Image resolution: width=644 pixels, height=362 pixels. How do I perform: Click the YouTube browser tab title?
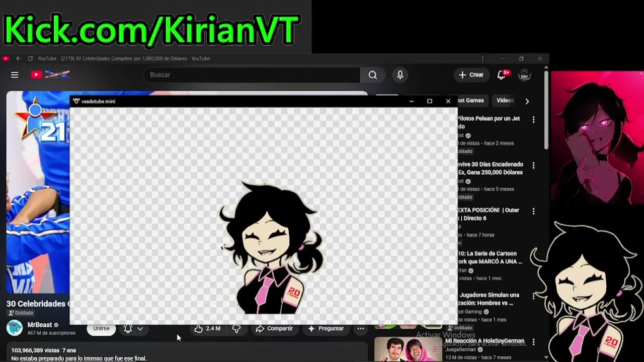pos(124,58)
